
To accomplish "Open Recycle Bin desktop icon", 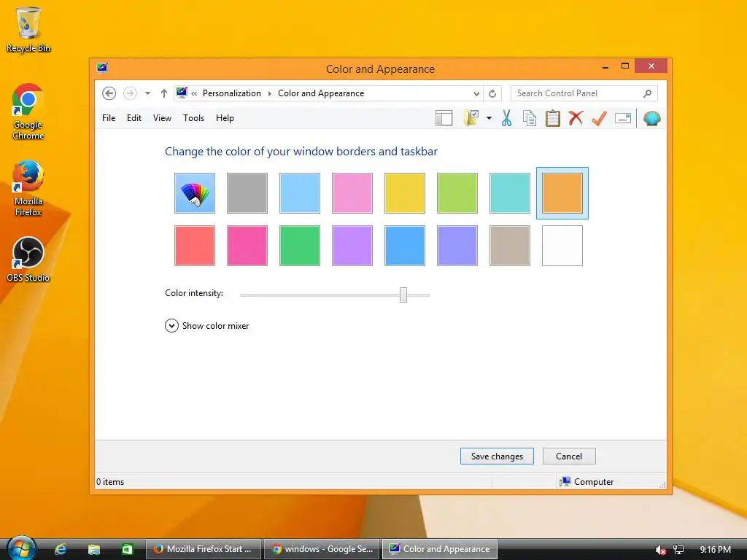I will 28,29.
